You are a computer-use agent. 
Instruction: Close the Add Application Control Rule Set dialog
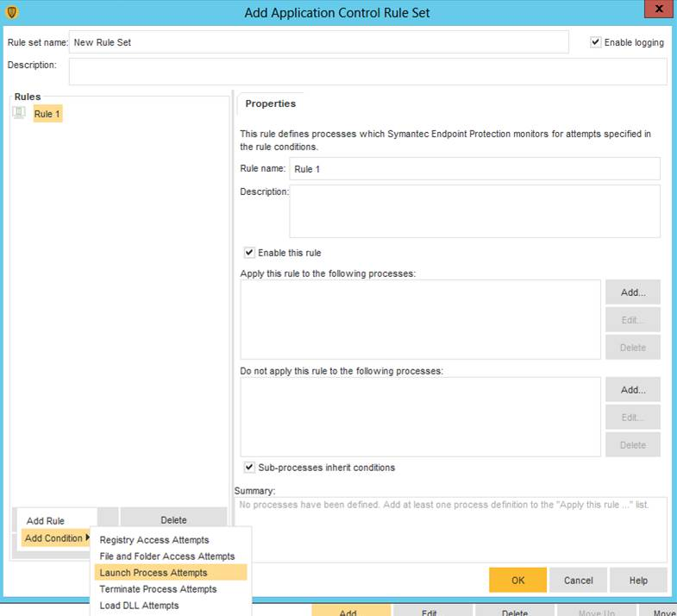[659, 9]
